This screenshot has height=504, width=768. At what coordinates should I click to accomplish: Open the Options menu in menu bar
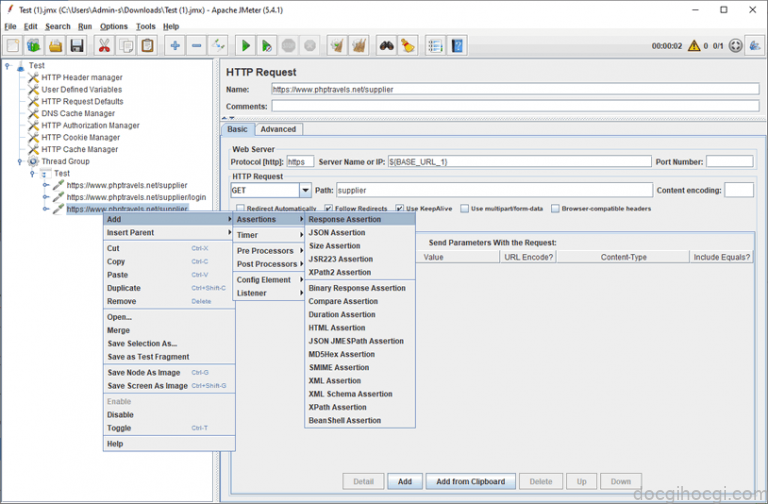tap(114, 26)
